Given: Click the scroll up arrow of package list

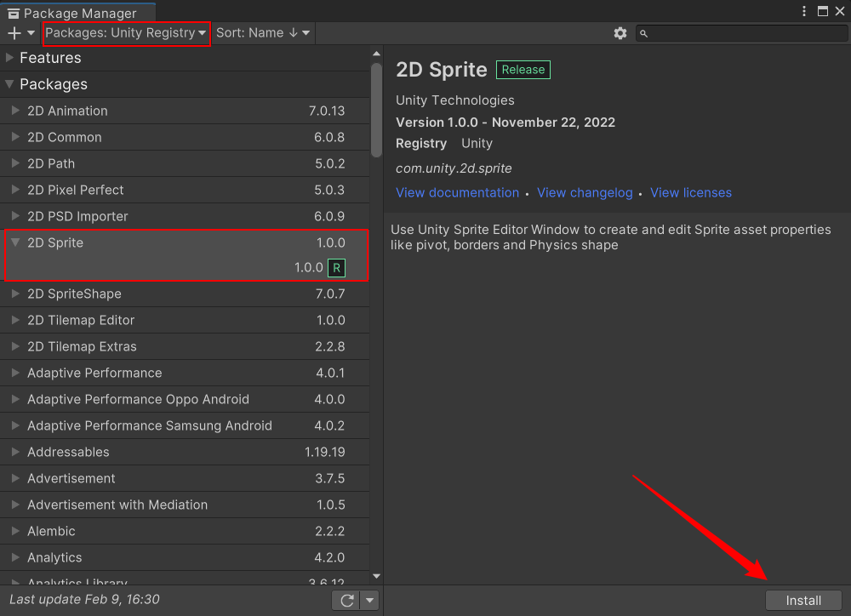Looking at the screenshot, I should click(377, 54).
